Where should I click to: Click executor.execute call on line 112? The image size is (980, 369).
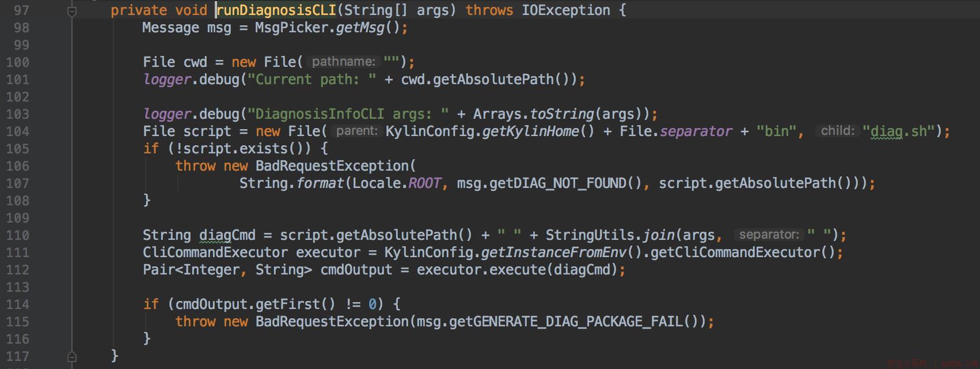(x=481, y=270)
